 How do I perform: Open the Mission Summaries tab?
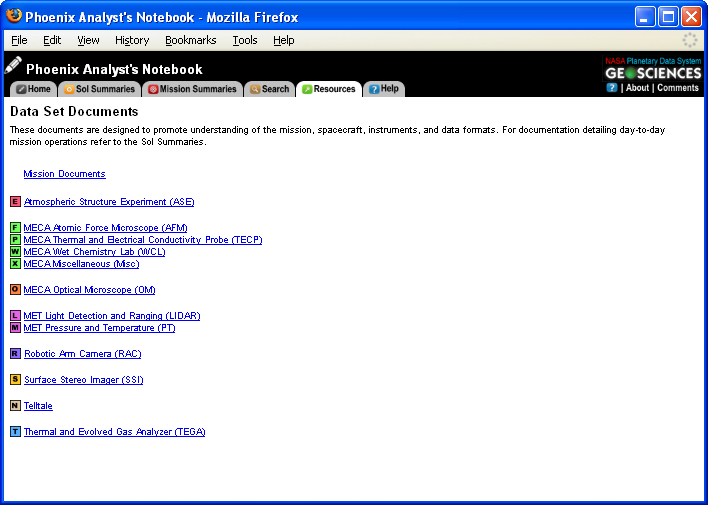click(192, 89)
